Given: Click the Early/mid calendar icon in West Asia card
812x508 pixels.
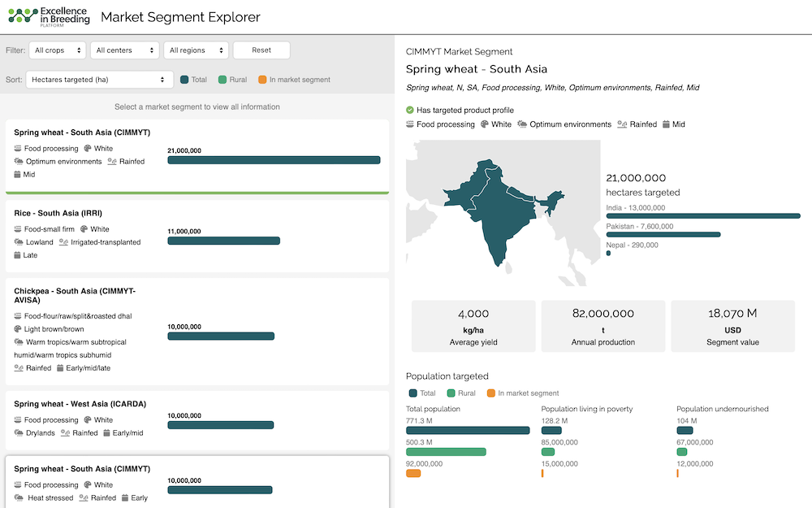Looking at the screenshot, I should pos(106,433).
